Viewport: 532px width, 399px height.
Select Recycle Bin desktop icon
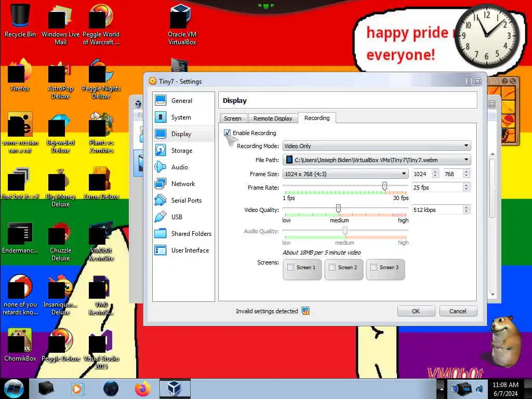pos(20,20)
